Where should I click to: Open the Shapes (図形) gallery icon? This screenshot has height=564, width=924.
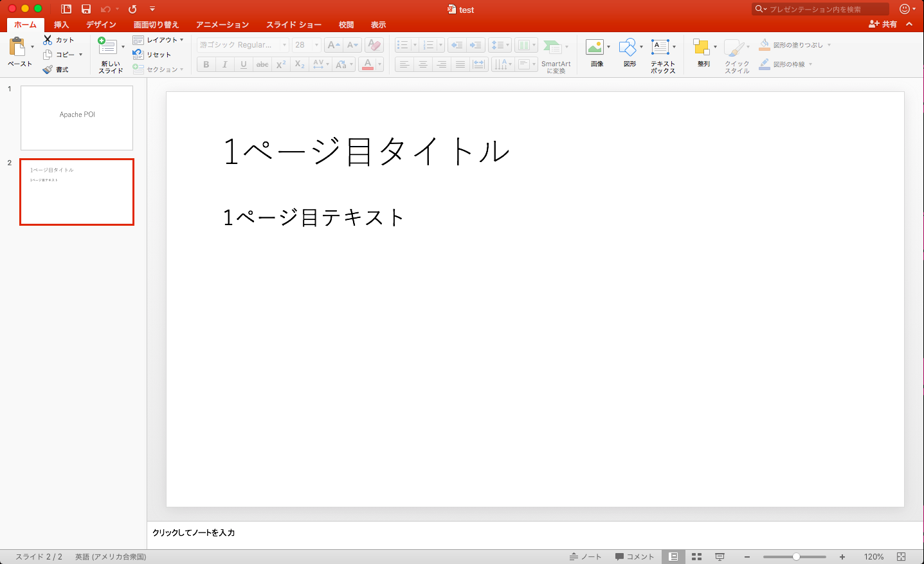pyautogui.click(x=628, y=48)
